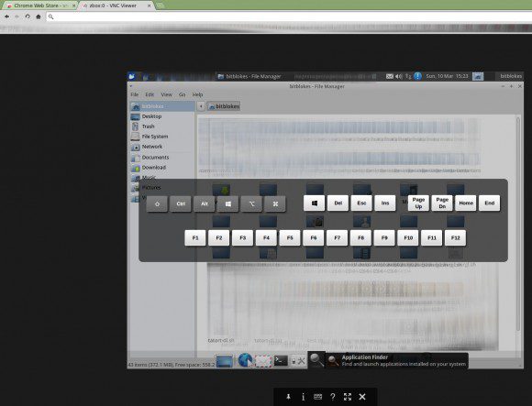Click the Esc key button
Screen dimensions: 532x406
(361, 203)
